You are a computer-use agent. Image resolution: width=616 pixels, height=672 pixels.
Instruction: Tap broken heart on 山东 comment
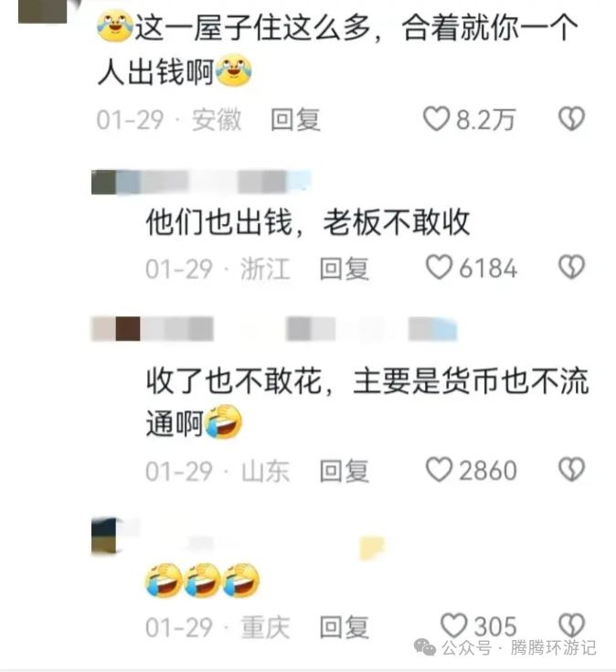click(x=571, y=470)
